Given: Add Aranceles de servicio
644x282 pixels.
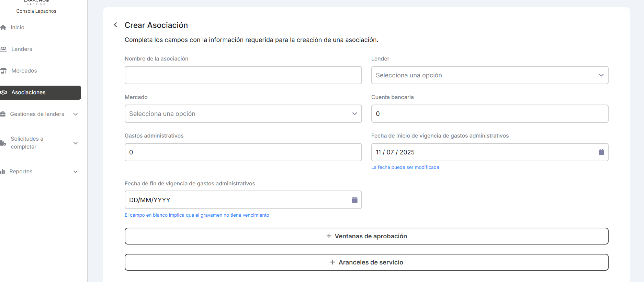Looking at the screenshot, I should [366, 262].
